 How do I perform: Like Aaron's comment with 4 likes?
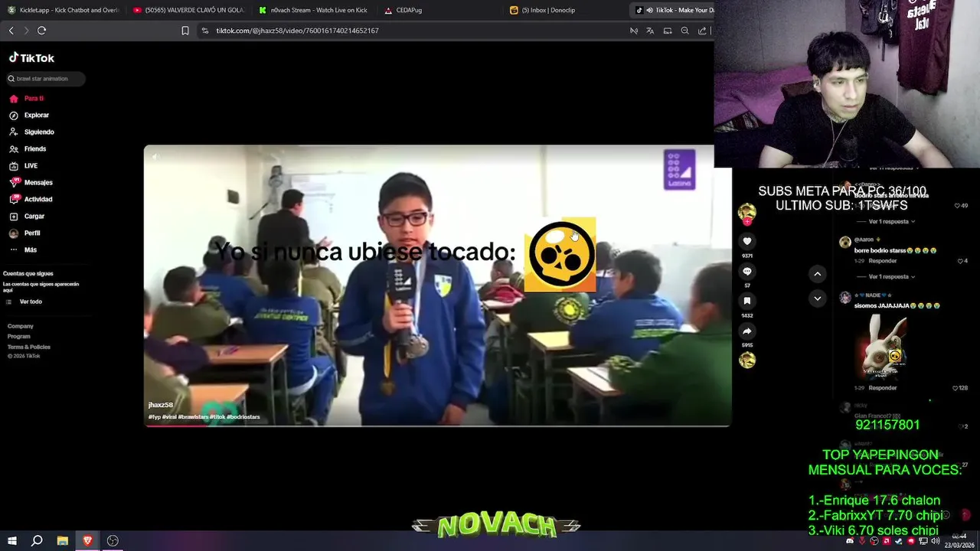coord(961,261)
